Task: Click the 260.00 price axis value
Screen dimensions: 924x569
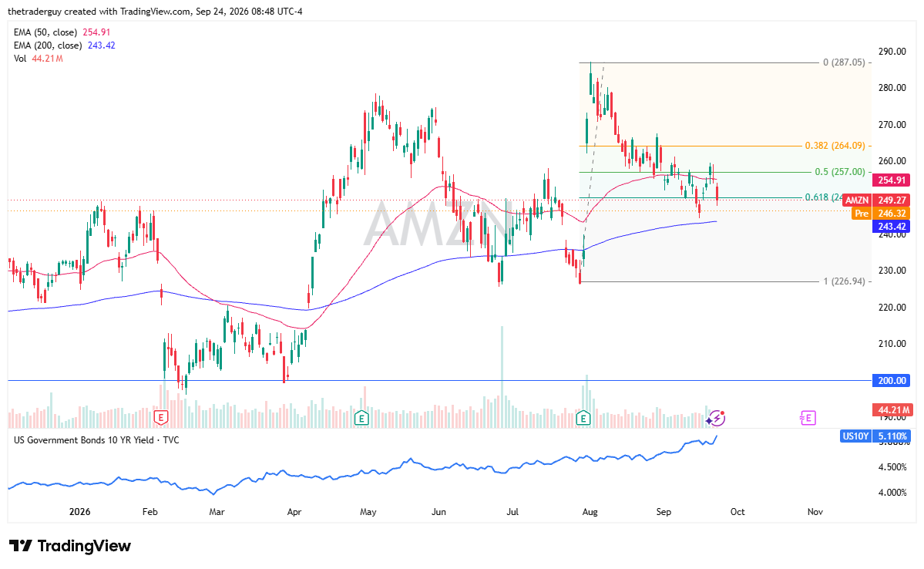Action: pos(892,161)
